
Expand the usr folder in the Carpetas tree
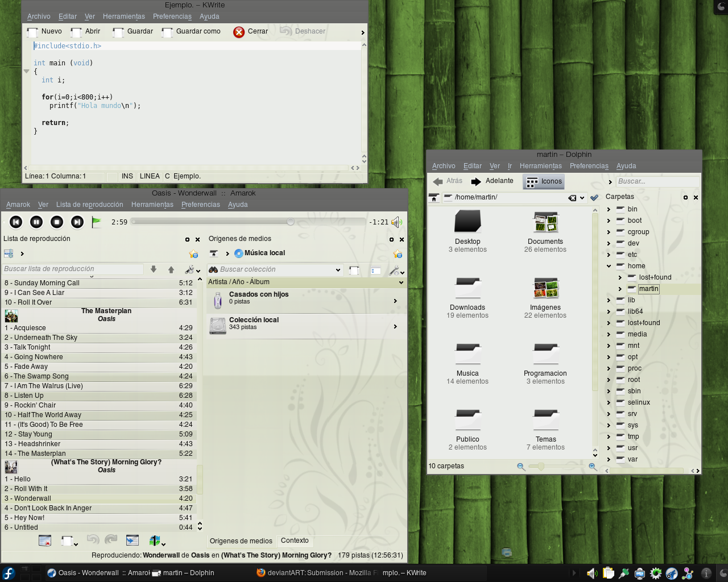coord(609,448)
